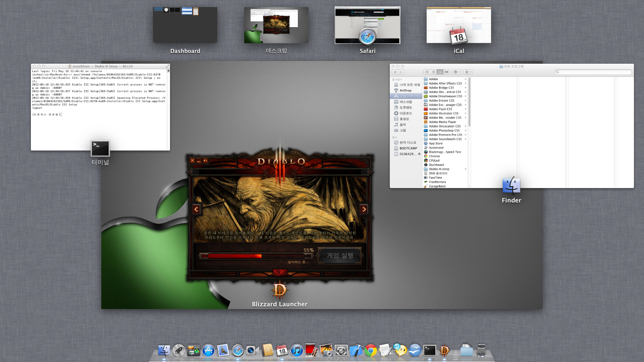This screenshot has width=644, height=362.
Task: Open the Trash in the Dock
Action: [x=481, y=351]
